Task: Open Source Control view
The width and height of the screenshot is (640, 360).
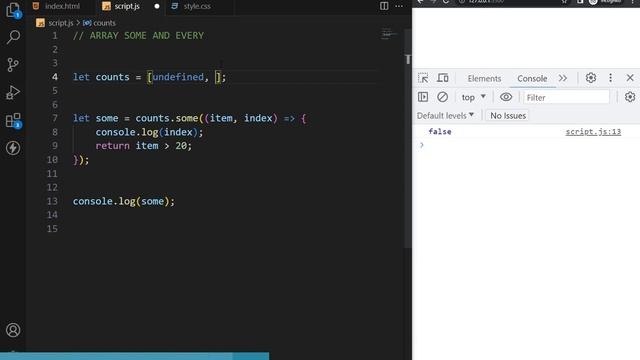Action: click(13, 64)
